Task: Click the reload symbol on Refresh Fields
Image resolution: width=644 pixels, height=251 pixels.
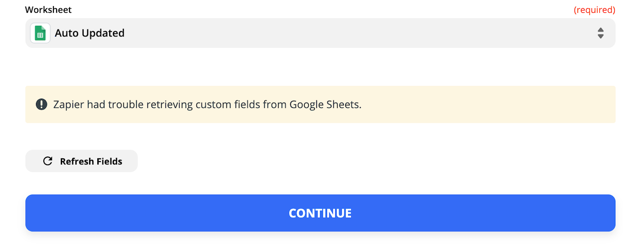Action: [48, 161]
